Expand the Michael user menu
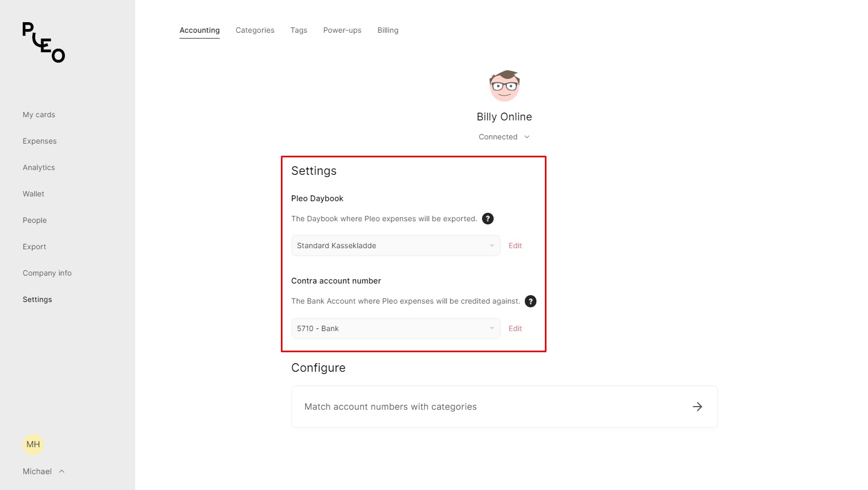Viewport: 868px width, 490px height. tap(44, 472)
